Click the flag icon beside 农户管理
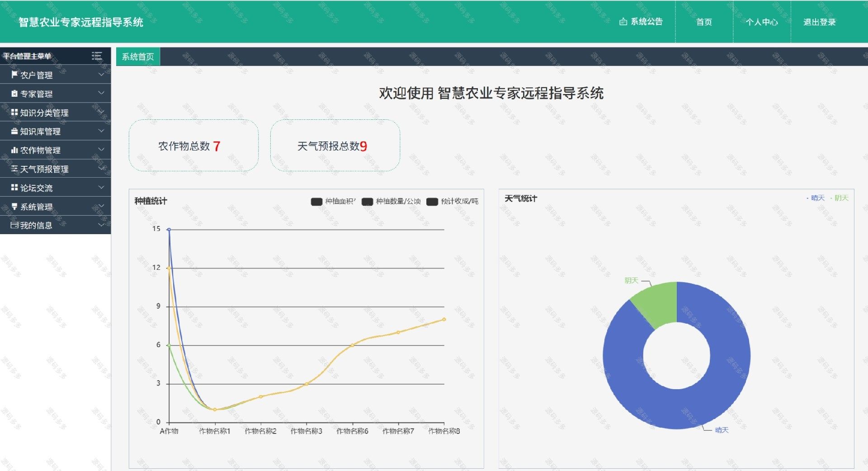The image size is (868, 471). pos(14,75)
